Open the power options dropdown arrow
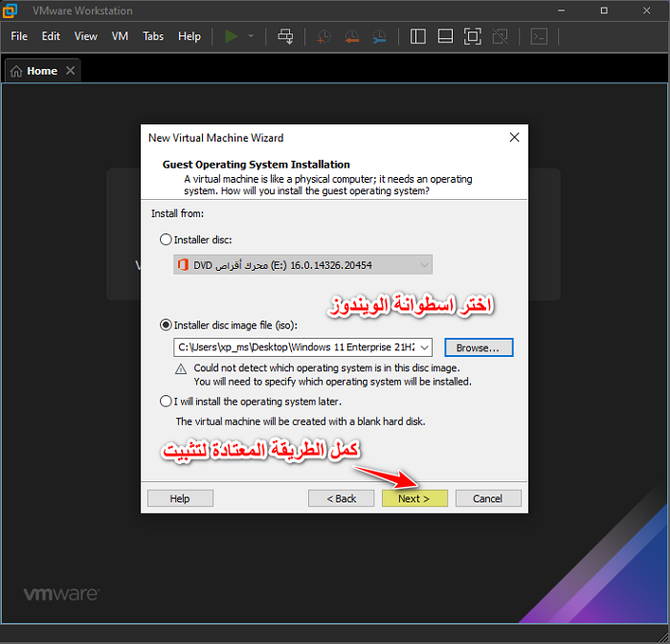 tap(251, 36)
